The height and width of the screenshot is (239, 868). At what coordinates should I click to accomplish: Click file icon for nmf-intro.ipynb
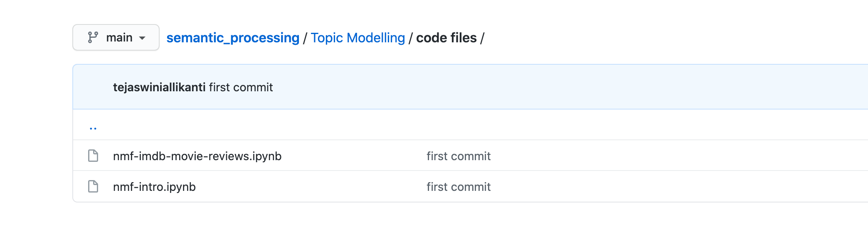(x=93, y=187)
